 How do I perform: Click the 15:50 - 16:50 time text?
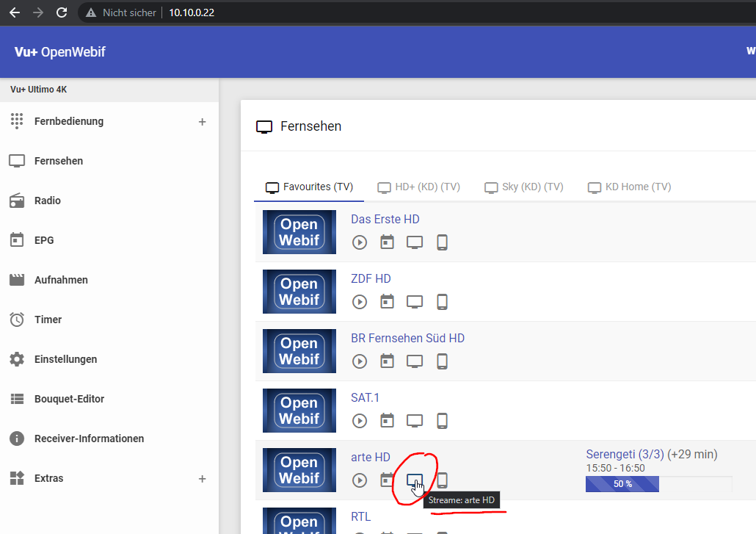[x=615, y=468]
